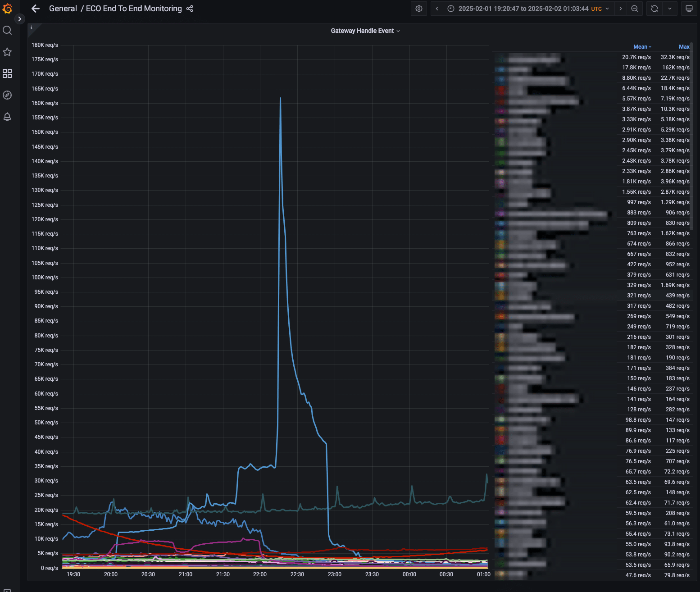Toggle the legend series with 8.80K req/s mean

point(536,78)
